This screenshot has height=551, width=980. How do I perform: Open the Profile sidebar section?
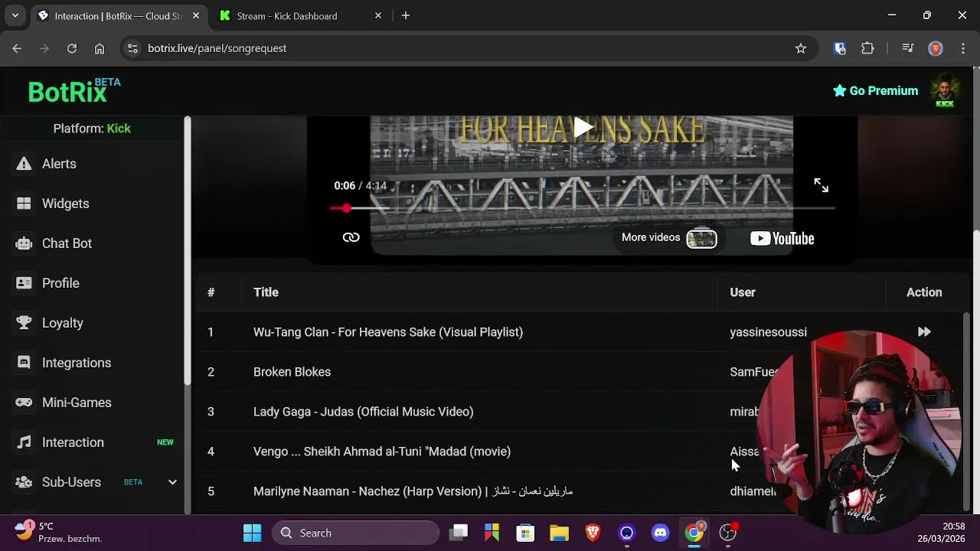[60, 283]
